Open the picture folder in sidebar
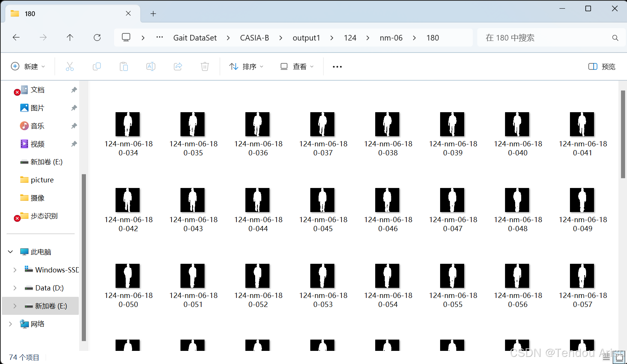The width and height of the screenshot is (627, 364). [42, 180]
